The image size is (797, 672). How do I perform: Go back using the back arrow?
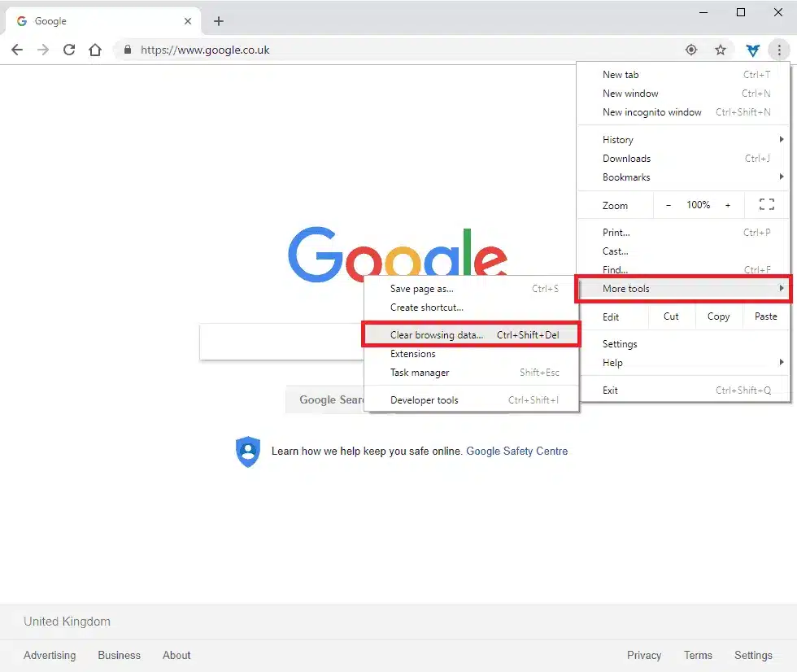tap(17, 50)
